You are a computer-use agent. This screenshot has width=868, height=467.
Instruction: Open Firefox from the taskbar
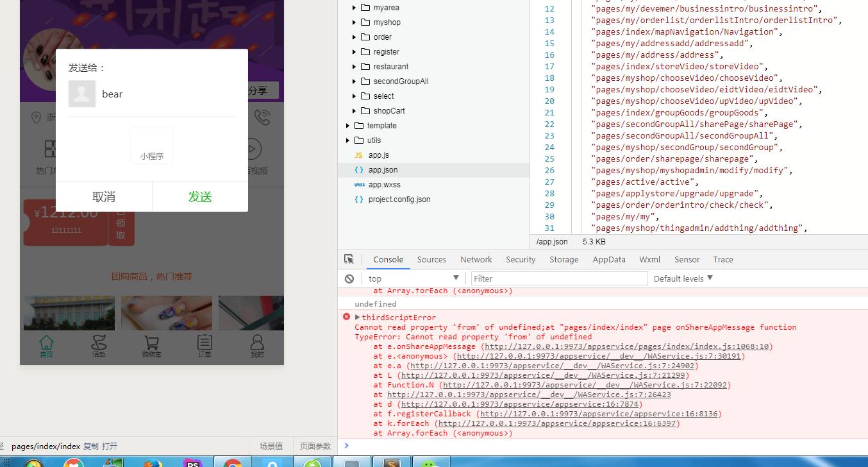click(x=152, y=463)
